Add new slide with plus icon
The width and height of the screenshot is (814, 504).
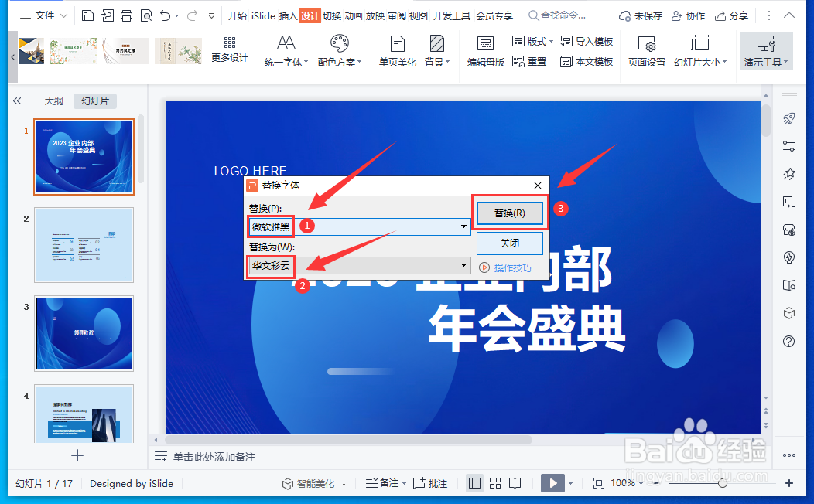pyautogui.click(x=77, y=455)
